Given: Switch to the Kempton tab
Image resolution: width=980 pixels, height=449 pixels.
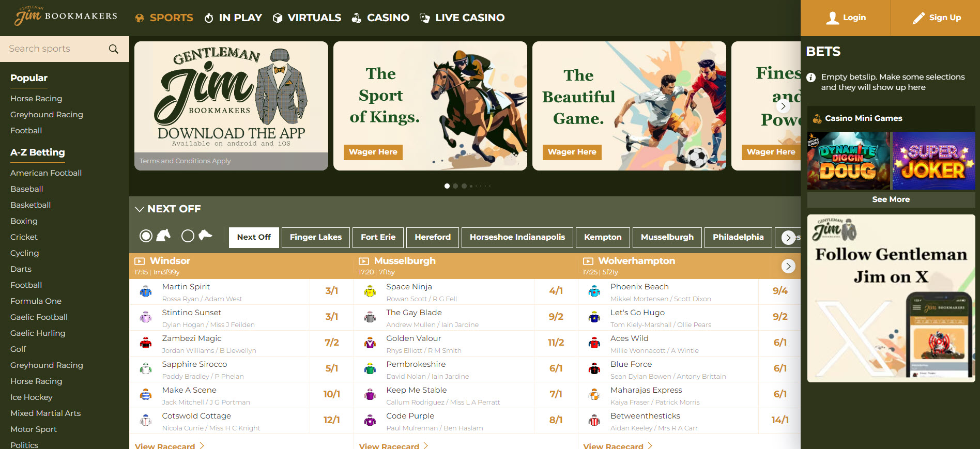Looking at the screenshot, I should 603,237.
